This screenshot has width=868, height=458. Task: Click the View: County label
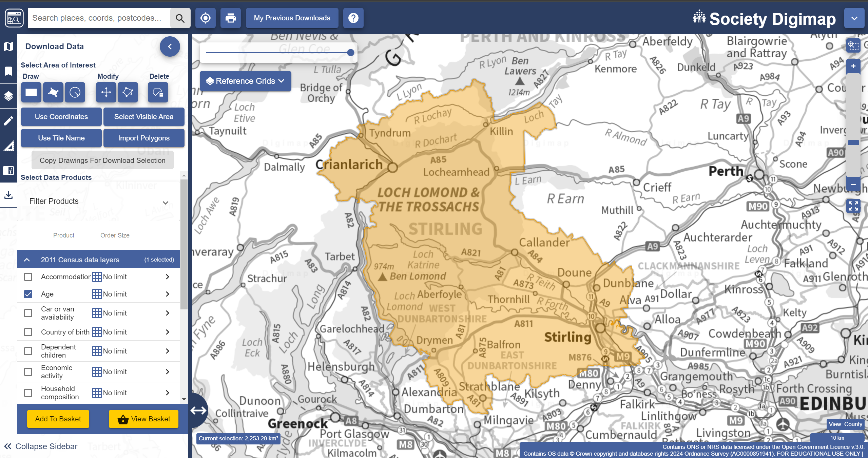click(845, 424)
